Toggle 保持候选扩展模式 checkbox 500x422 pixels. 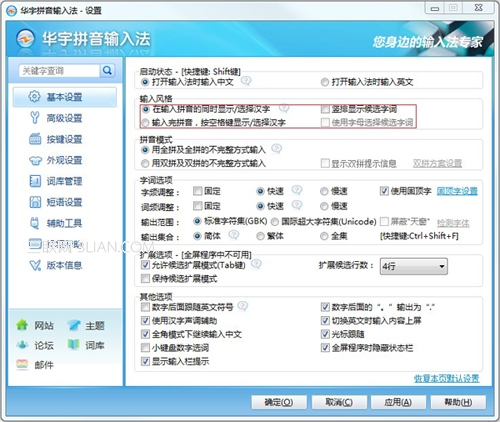point(145,278)
